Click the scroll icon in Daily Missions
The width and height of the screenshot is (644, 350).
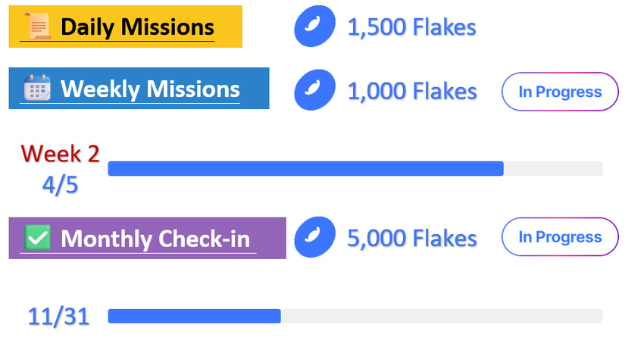pyautogui.click(x=37, y=26)
